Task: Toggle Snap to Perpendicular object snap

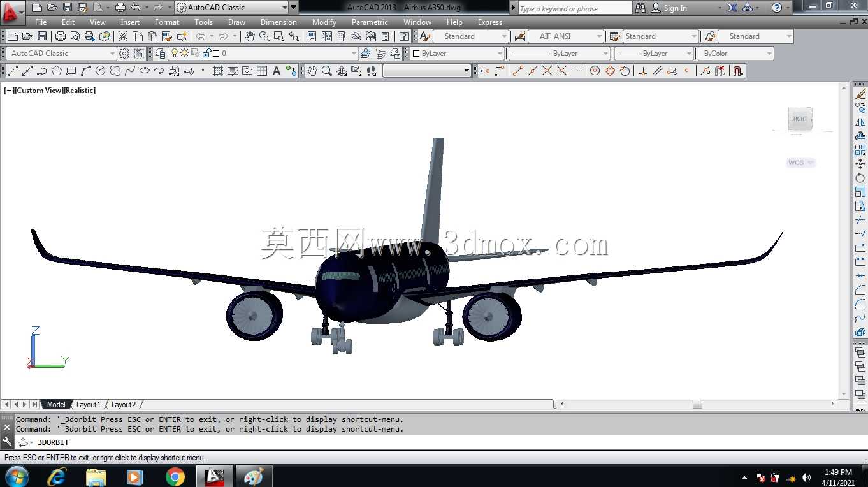Action: [643, 71]
